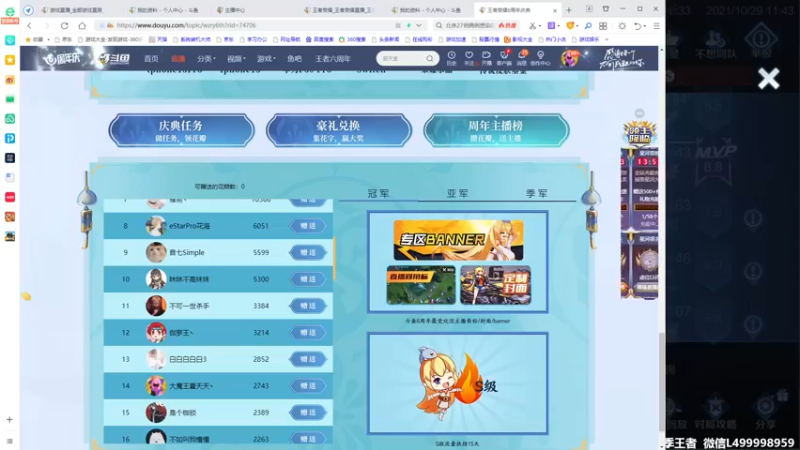The height and width of the screenshot is (450, 800).
Task: Reload the page with the refresh icon
Action: pos(64,25)
